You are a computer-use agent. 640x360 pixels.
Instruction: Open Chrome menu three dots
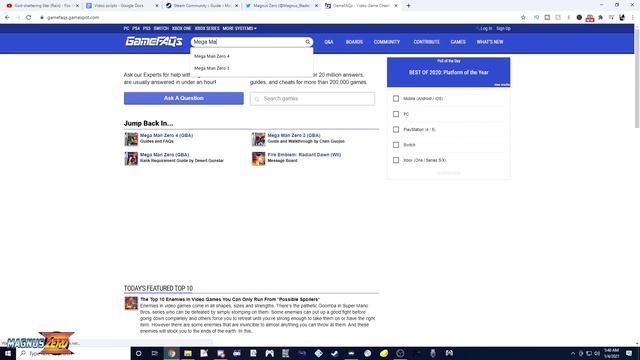click(x=633, y=18)
